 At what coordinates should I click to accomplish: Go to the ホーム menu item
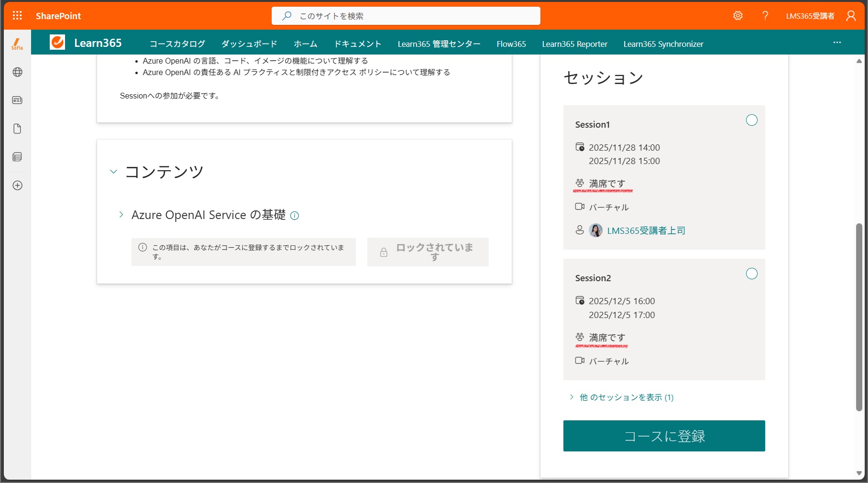(306, 44)
